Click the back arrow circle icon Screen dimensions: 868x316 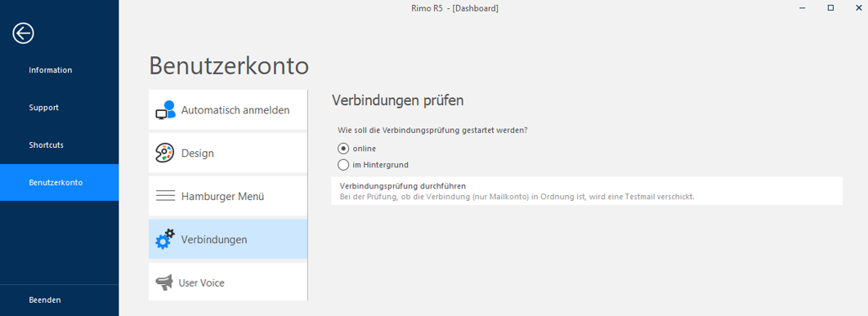[x=23, y=33]
